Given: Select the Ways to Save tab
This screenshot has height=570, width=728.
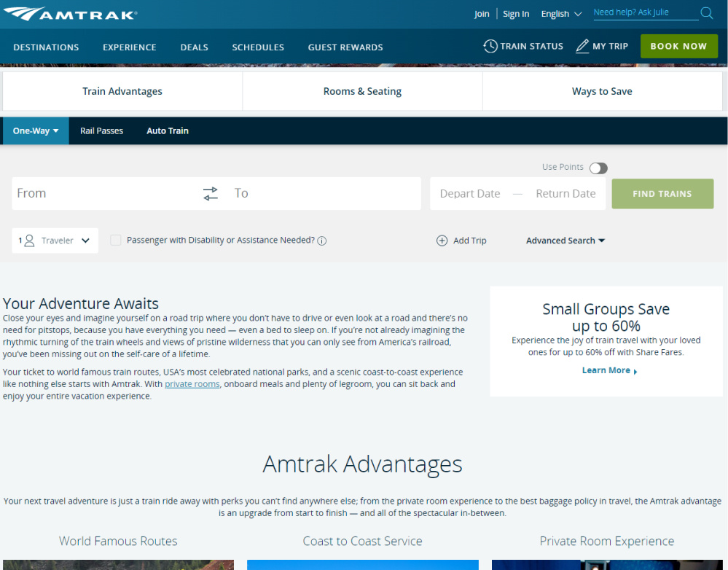Looking at the screenshot, I should pyautogui.click(x=602, y=91).
